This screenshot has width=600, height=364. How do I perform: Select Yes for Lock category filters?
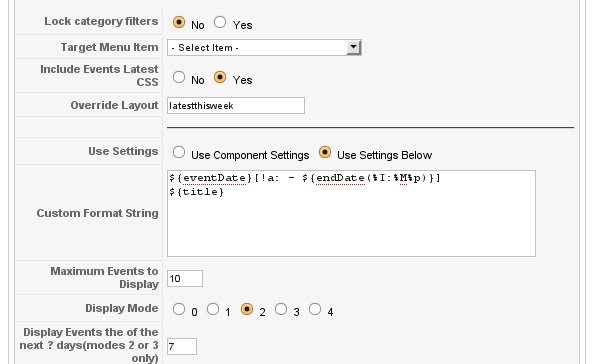(220, 22)
